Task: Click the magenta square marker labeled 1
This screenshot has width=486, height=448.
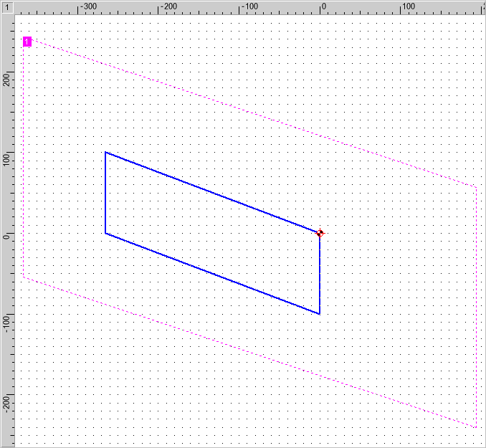Action: [x=27, y=42]
